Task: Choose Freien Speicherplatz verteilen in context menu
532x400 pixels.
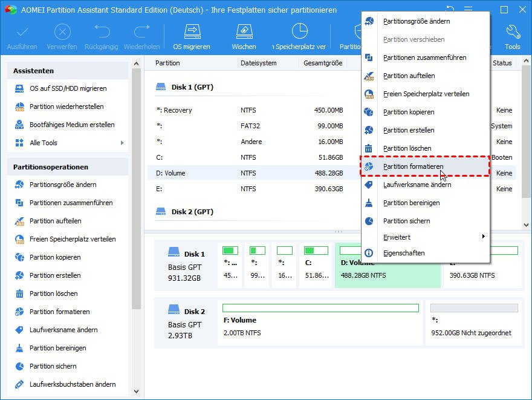Action: tap(426, 94)
